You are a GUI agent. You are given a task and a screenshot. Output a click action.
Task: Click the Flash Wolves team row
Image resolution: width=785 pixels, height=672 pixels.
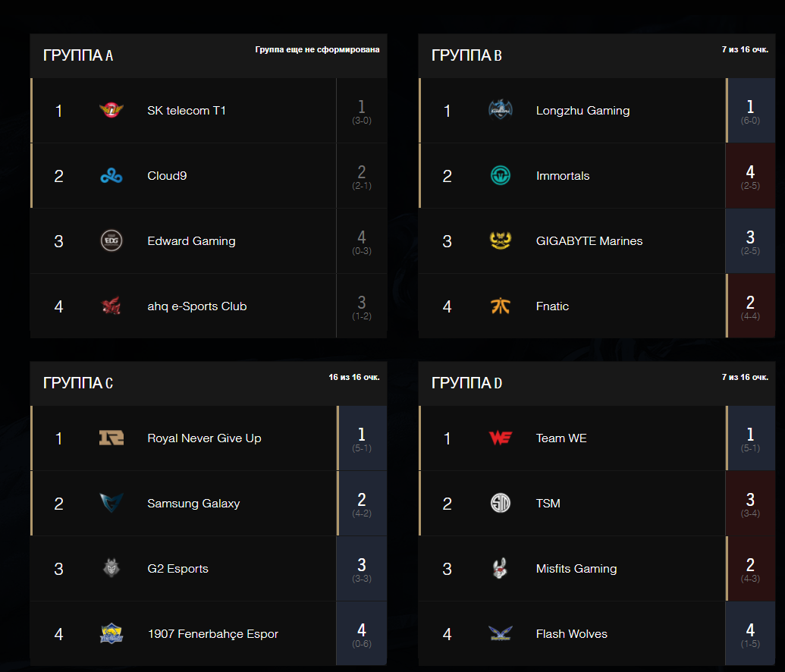pos(597,633)
